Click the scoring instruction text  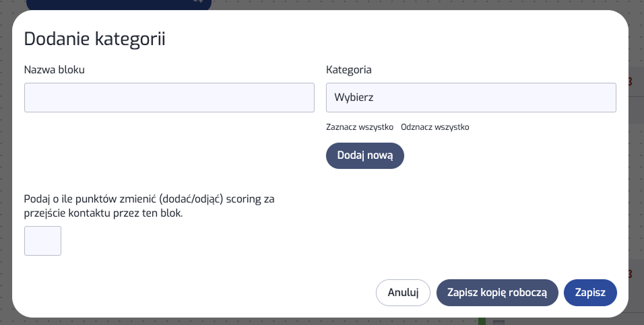149,205
